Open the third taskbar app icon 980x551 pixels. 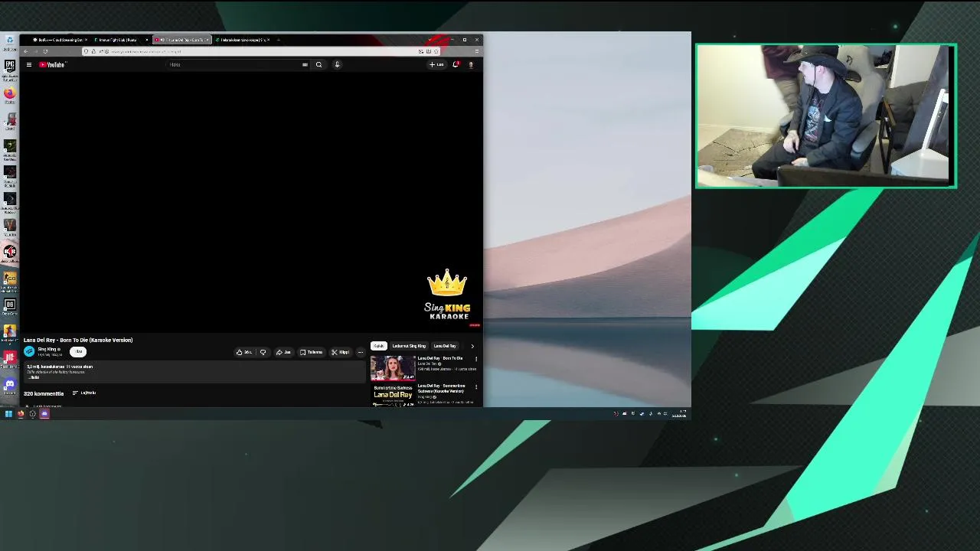pyautogui.click(x=32, y=414)
